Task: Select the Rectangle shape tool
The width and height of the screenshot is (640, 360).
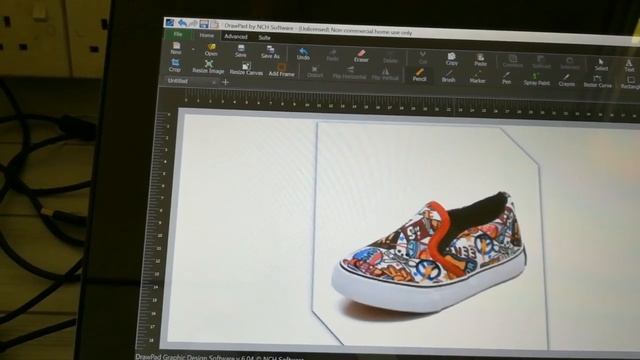Action: tap(630, 83)
